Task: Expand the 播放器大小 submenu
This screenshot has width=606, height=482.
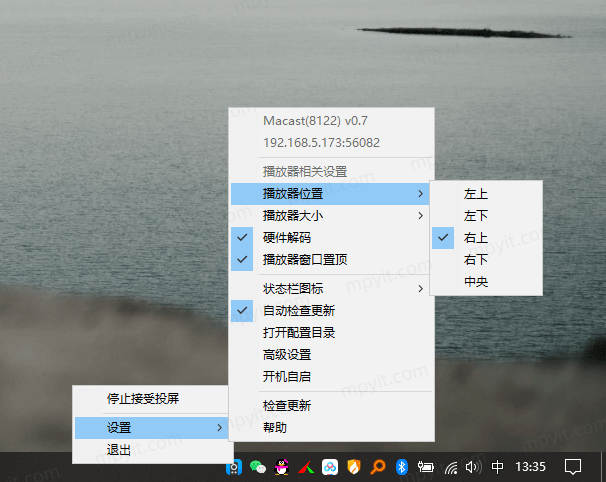Action: pyautogui.click(x=330, y=216)
